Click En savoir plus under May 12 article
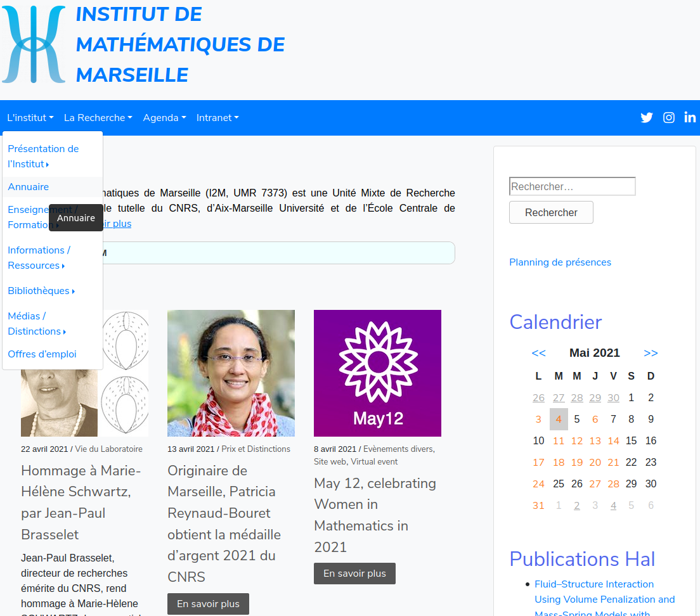This screenshot has width=700, height=616. 354,574
